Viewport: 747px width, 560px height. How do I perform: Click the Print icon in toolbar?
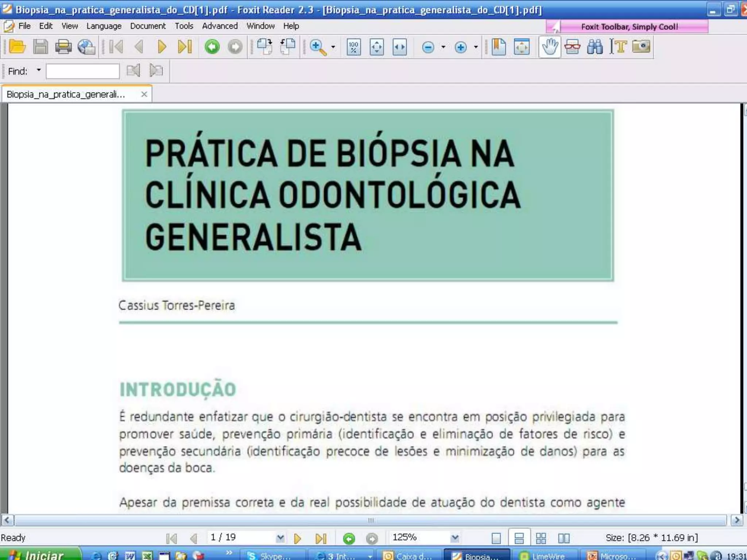[x=63, y=47]
